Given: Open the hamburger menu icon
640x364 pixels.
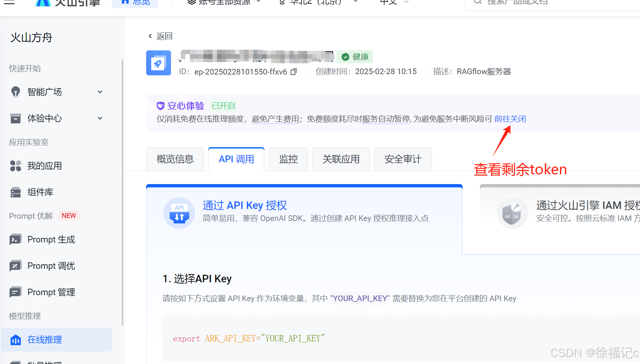Looking at the screenshot, I should tap(9, 2).
